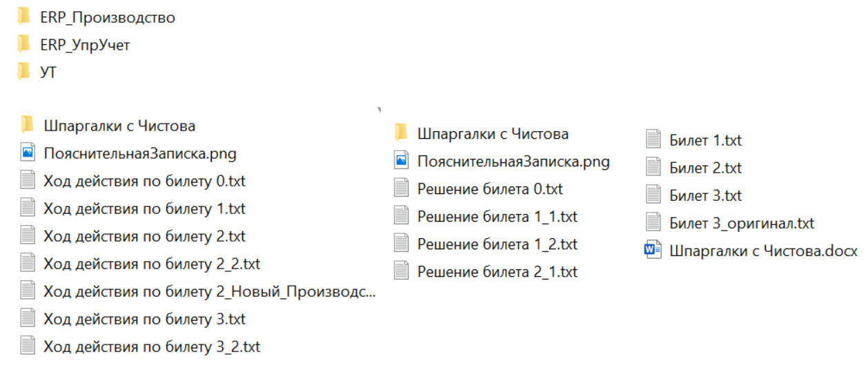Screen dimensions: 868x370
Task: Select left ПояснительнаяЗаписка.png image icon
Action: [x=28, y=153]
